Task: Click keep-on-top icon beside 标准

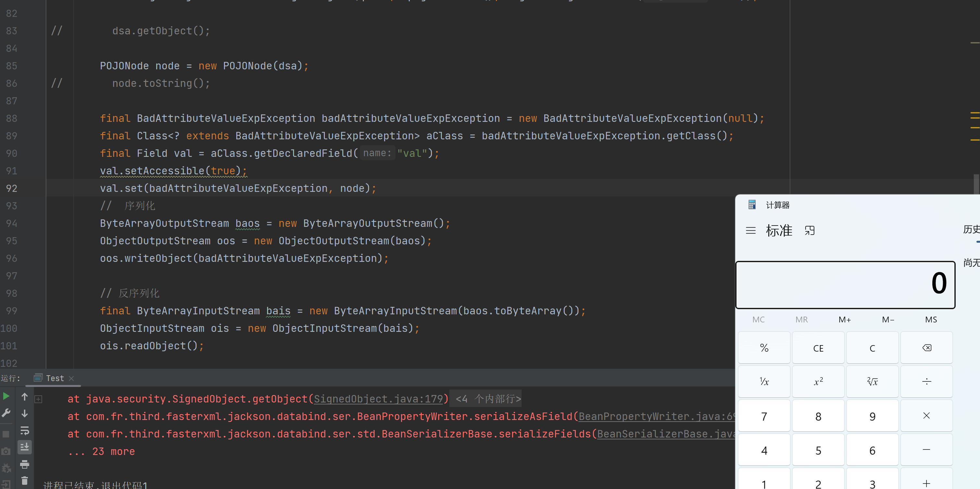Action: tap(809, 230)
